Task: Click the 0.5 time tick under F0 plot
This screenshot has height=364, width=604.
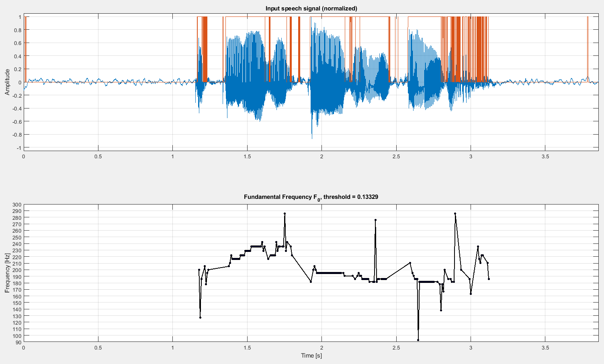Action: tap(98, 348)
